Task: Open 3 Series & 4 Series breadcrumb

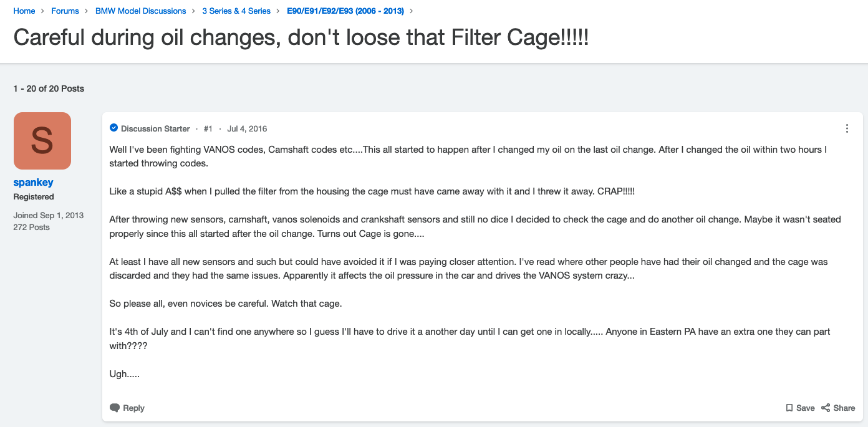Action: point(236,11)
